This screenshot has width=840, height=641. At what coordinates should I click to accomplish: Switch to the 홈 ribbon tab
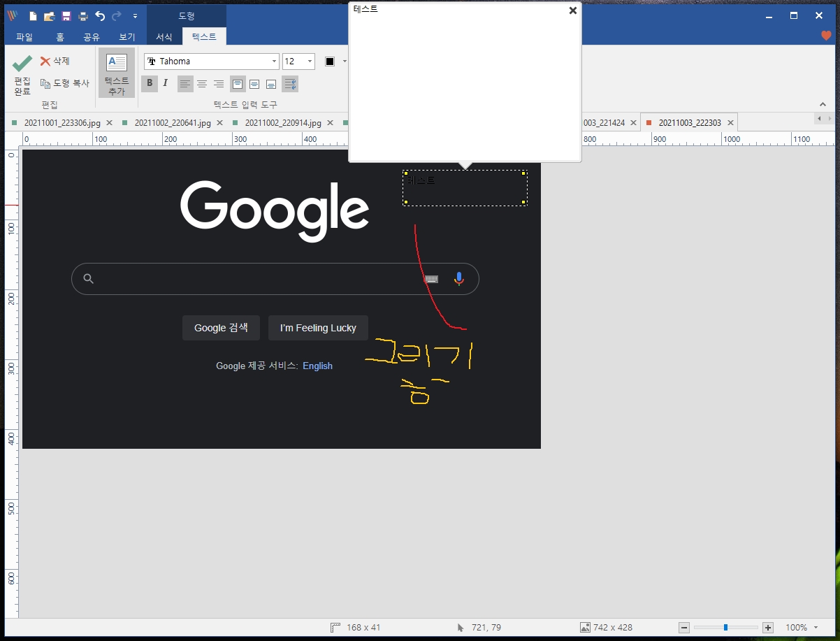click(x=60, y=37)
